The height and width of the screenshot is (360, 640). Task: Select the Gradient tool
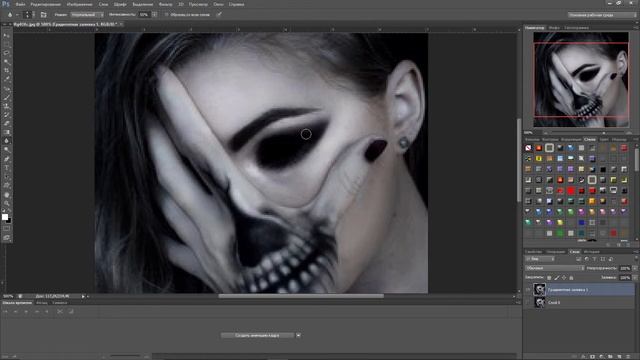pyautogui.click(x=7, y=132)
